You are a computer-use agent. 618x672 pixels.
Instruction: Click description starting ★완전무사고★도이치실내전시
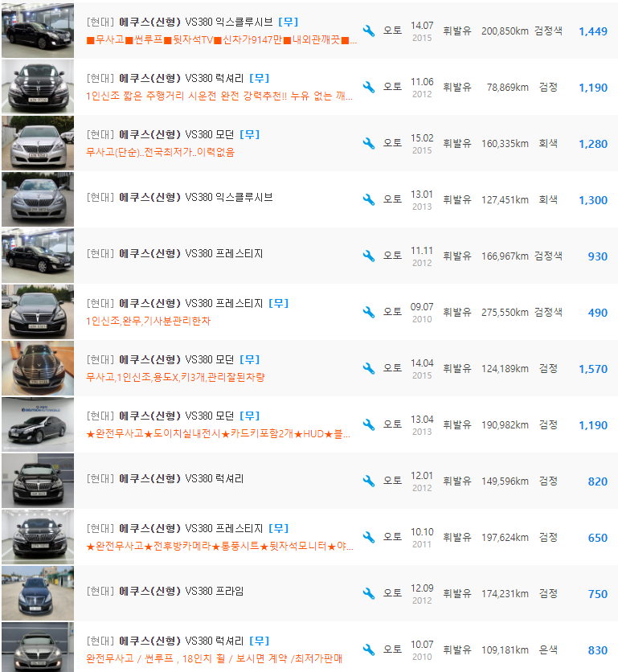point(218,434)
